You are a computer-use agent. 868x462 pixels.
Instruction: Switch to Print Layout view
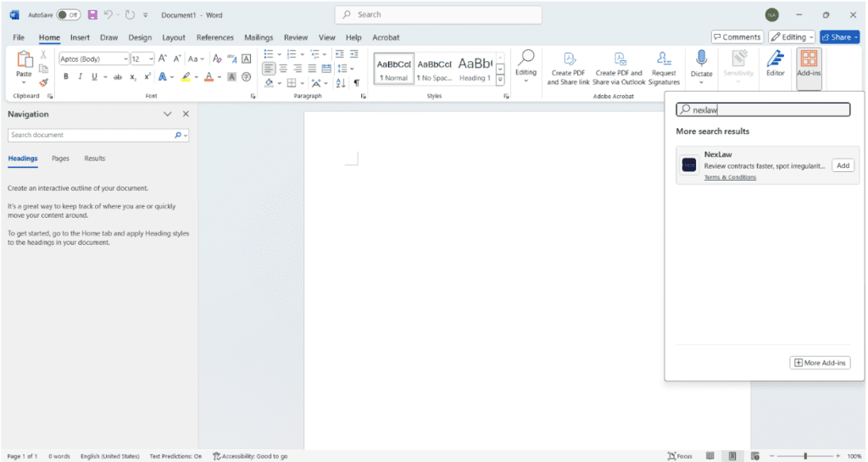coord(732,456)
